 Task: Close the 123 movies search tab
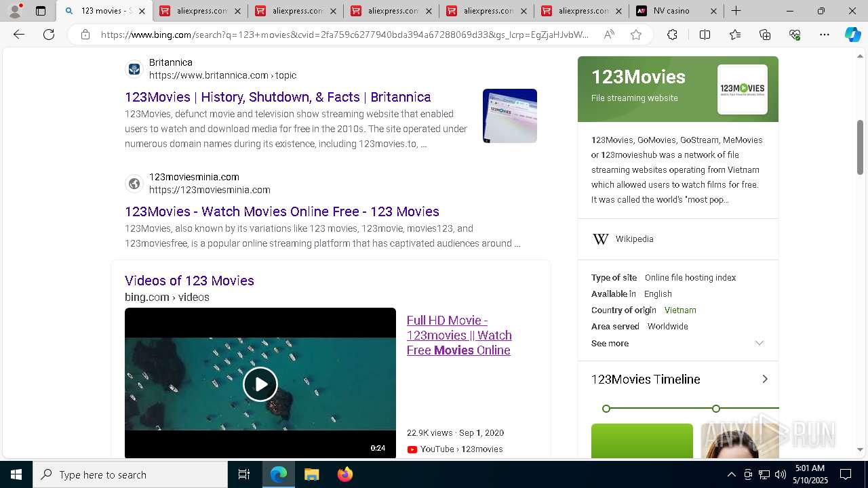[x=142, y=11]
